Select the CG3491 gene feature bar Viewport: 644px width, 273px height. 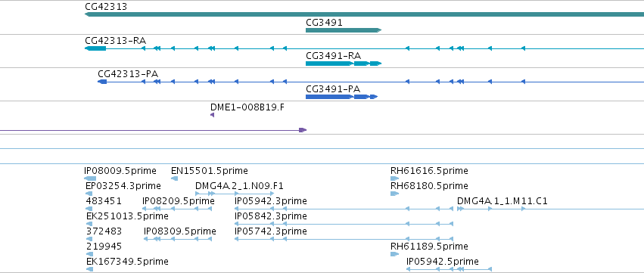(x=344, y=30)
